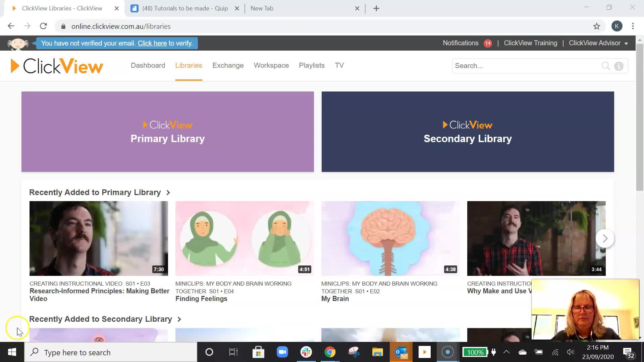
Task: Click the browser address bar URL
Action: point(121,26)
